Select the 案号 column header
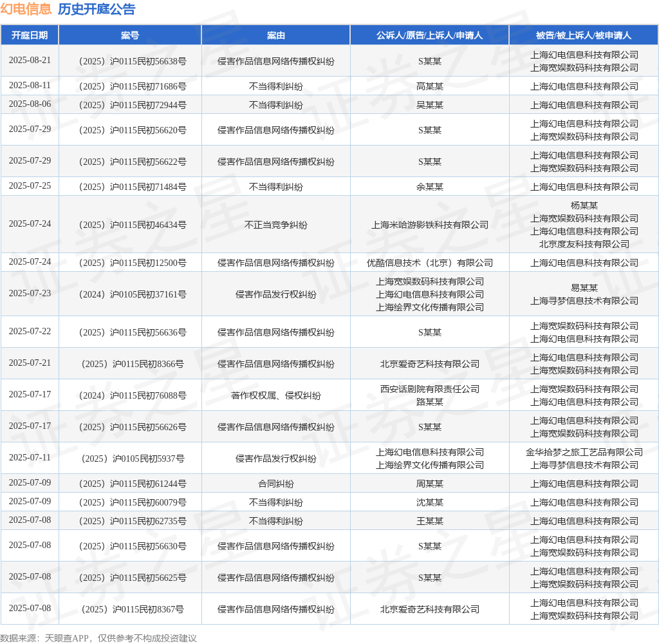The image size is (659, 644). (130, 35)
